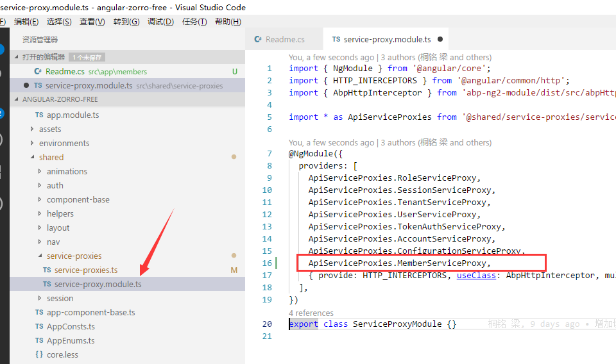This screenshot has height=364, width=616.
Task: Open the 查看(V) menu
Action: point(92,22)
